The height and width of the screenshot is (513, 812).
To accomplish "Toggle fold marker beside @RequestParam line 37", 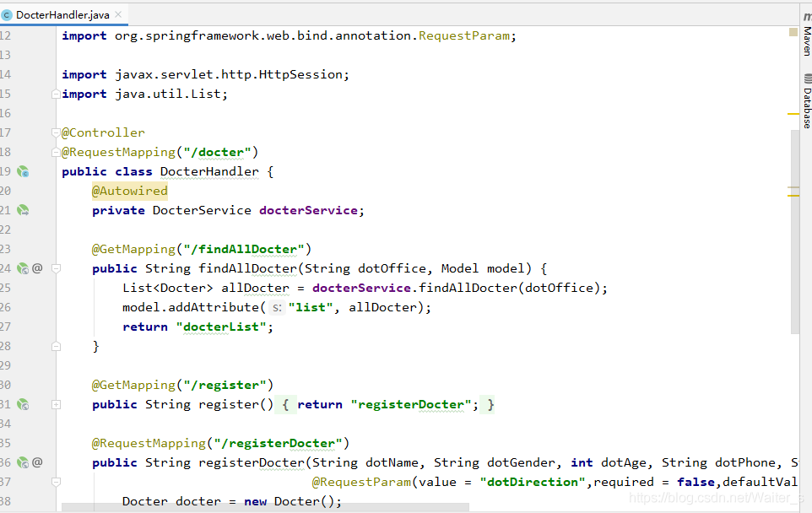I will coord(56,483).
